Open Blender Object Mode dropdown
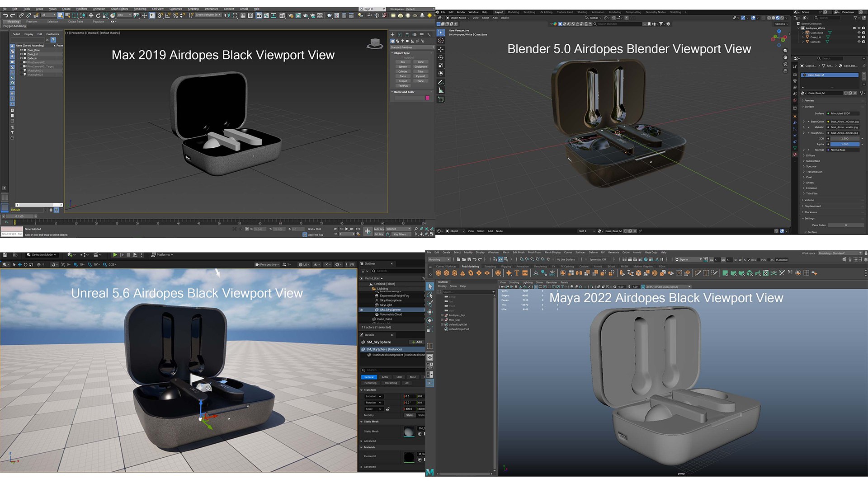 pyautogui.click(x=457, y=18)
